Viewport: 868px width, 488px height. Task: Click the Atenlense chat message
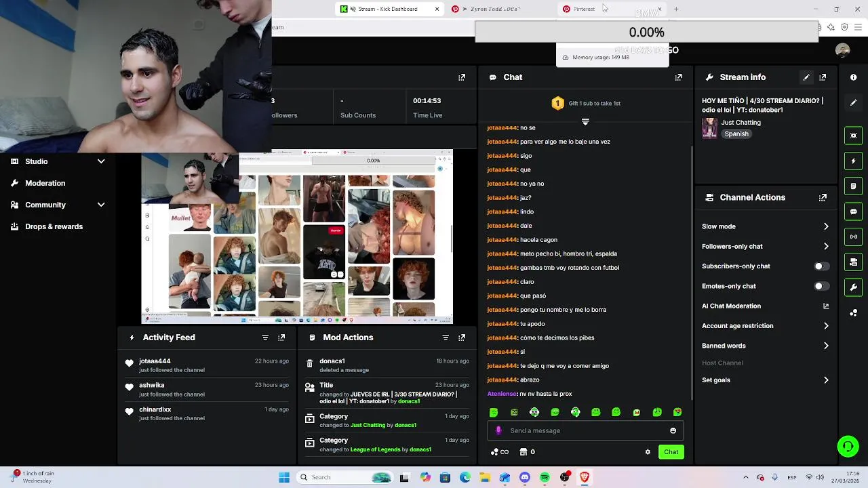(x=529, y=394)
